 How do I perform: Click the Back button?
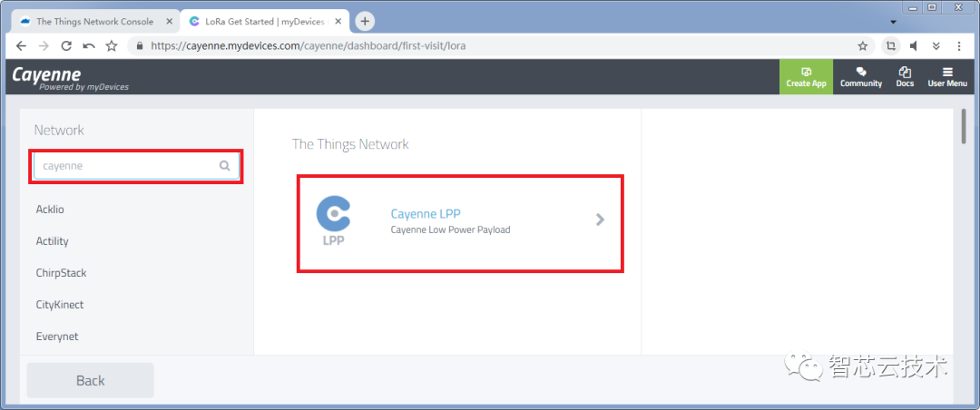tap(90, 380)
